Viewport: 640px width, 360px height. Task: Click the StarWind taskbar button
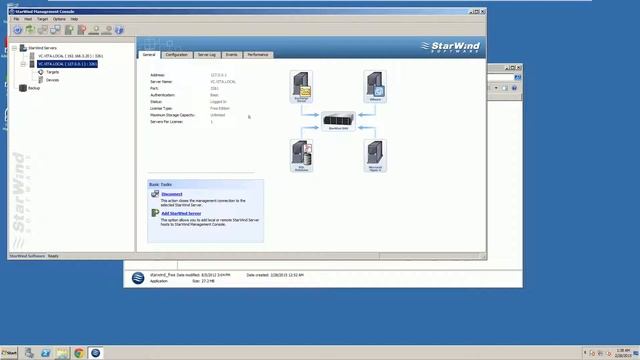96,353
